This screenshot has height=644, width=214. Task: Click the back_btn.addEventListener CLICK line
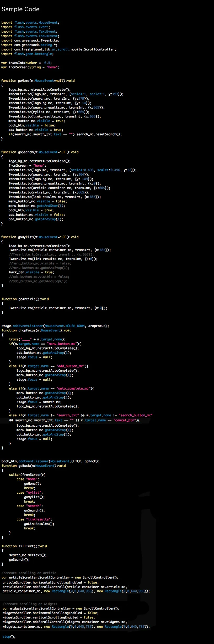tap(51, 461)
